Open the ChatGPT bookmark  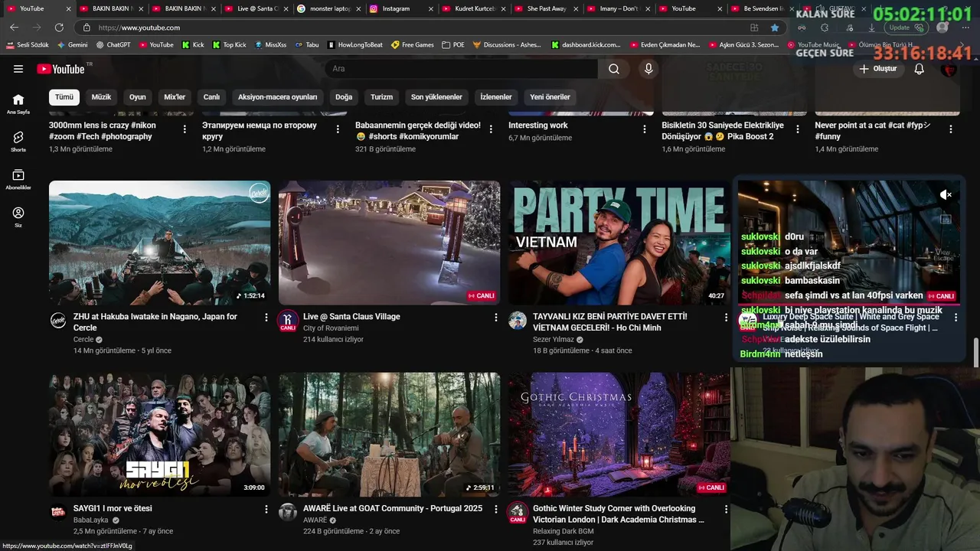113,45
